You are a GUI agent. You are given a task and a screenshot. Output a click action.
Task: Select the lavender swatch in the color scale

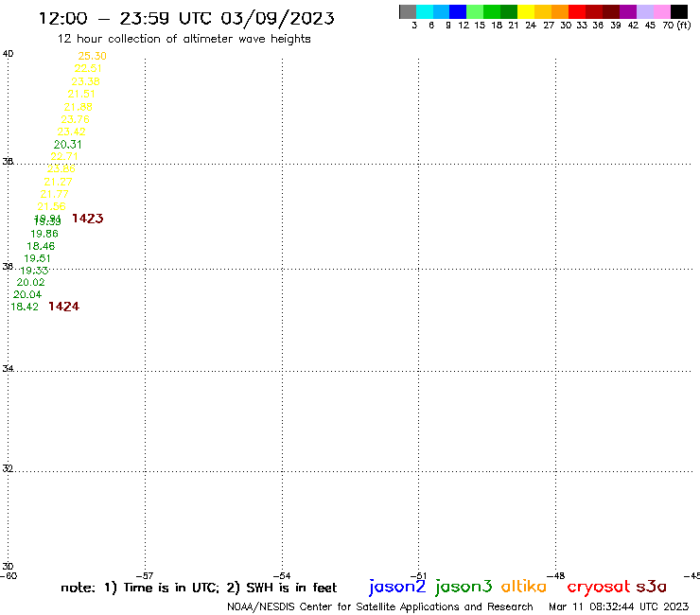point(644,11)
